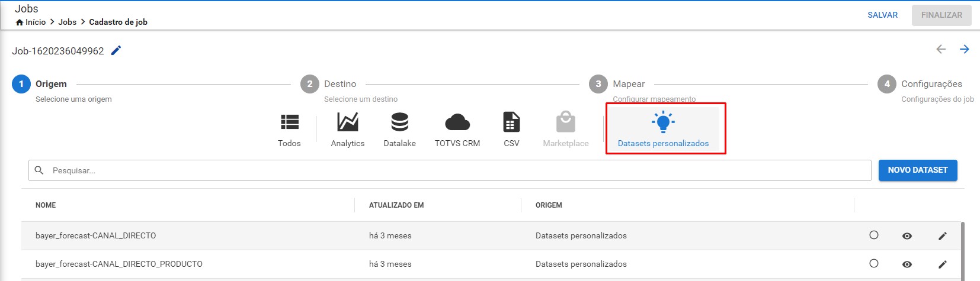Edit the bayer_forecast-CANAL_DIRECTO_PRODUCTO dataset with its pencil icon
Image resolution: width=980 pixels, height=281 pixels.
tap(943, 264)
